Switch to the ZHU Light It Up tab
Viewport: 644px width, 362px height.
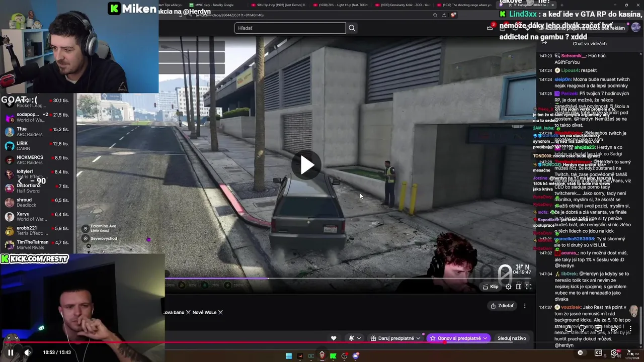click(x=340, y=5)
